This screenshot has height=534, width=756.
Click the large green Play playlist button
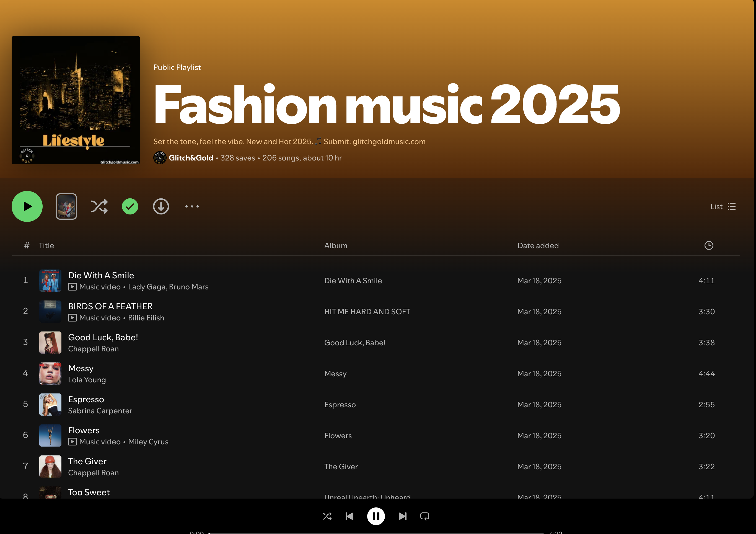(x=27, y=206)
